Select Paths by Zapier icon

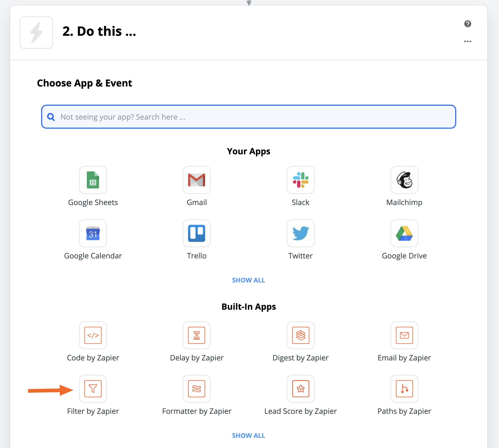[404, 389]
